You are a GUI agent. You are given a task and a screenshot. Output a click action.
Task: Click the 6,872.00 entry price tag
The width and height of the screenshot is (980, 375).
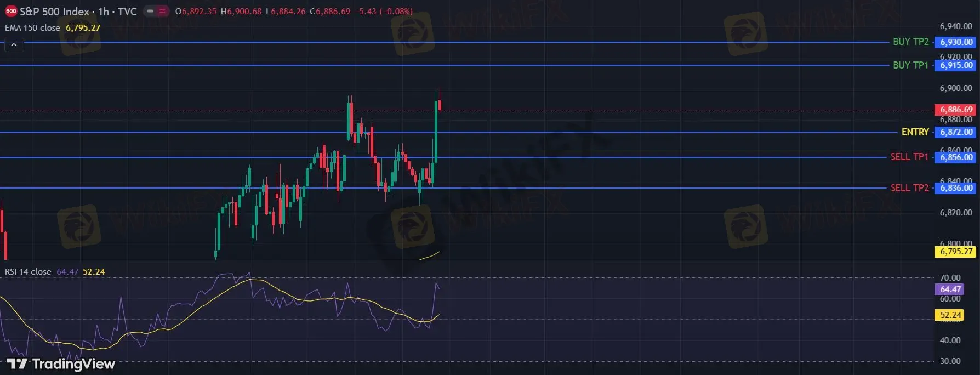pos(955,132)
